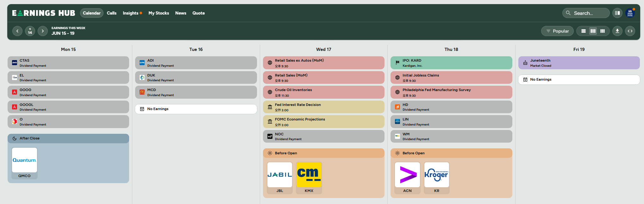Image resolution: width=644 pixels, height=204 pixels.
Task: Open Retail Sales ex Autos (MoM) event
Action: click(323, 63)
